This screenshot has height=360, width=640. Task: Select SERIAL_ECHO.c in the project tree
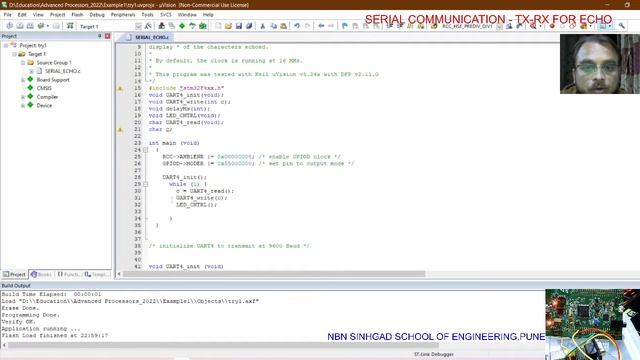(62, 71)
